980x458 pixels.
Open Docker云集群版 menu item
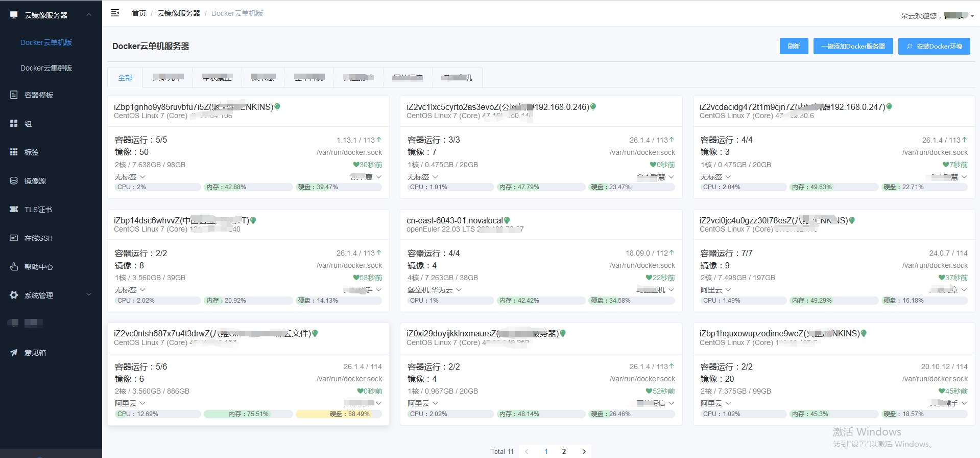click(x=46, y=68)
